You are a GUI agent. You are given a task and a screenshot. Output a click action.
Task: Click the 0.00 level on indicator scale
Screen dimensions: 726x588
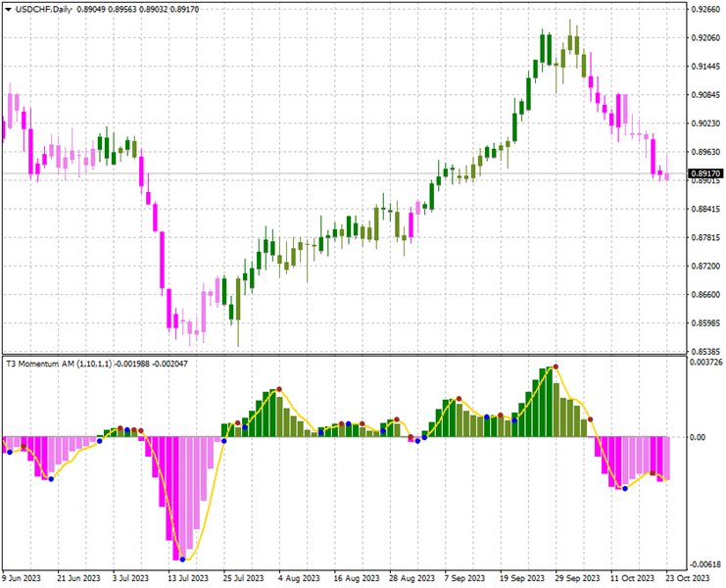[698, 437]
